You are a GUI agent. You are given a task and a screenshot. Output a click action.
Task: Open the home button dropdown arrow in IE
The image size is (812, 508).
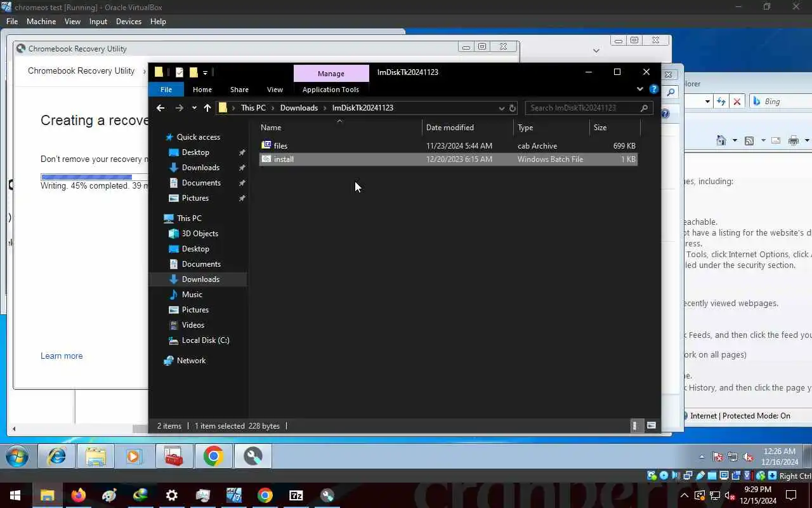click(x=735, y=140)
